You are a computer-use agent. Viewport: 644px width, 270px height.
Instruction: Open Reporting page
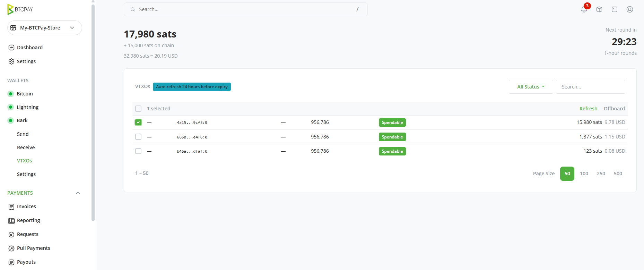coord(28,220)
